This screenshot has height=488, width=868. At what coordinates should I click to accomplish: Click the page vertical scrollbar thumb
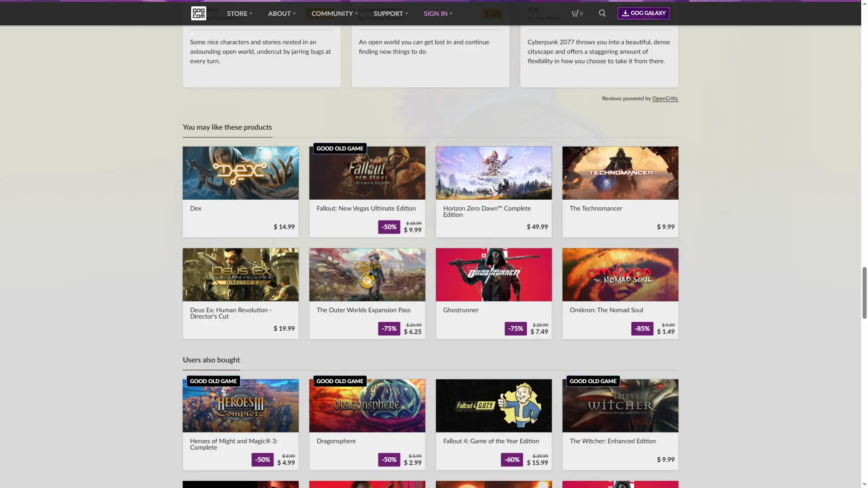[x=864, y=293]
